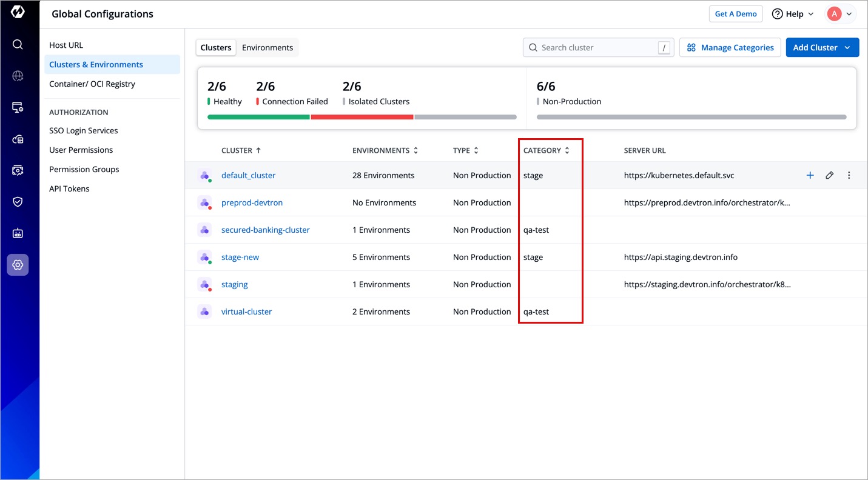868x480 pixels.
Task: Click the Devtron logo in sidebar
Action: pos(18,12)
